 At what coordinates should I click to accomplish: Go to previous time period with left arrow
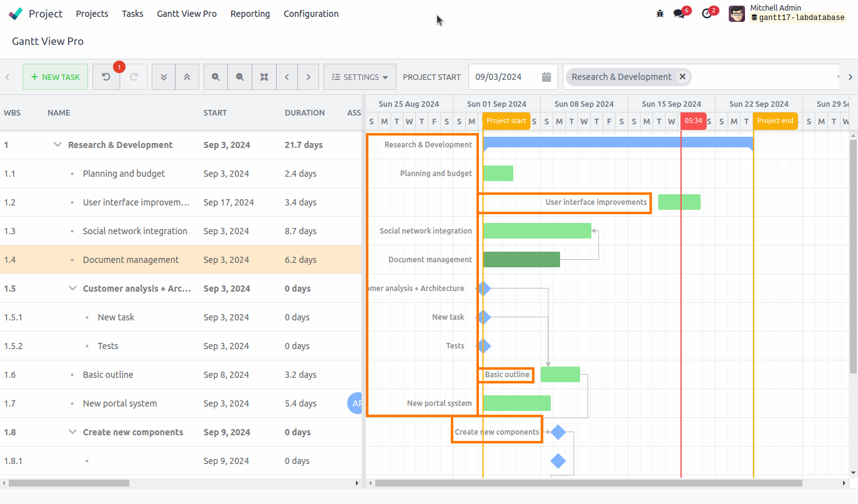[x=287, y=77]
